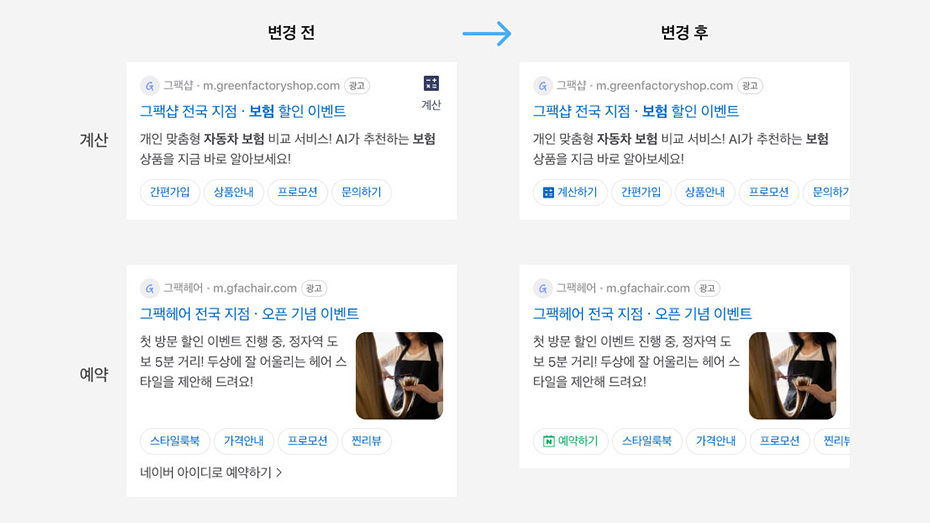
Task: Select the 찐리뷰 chip in the 변경 전 hair ad
Action: pyautogui.click(x=366, y=441)
